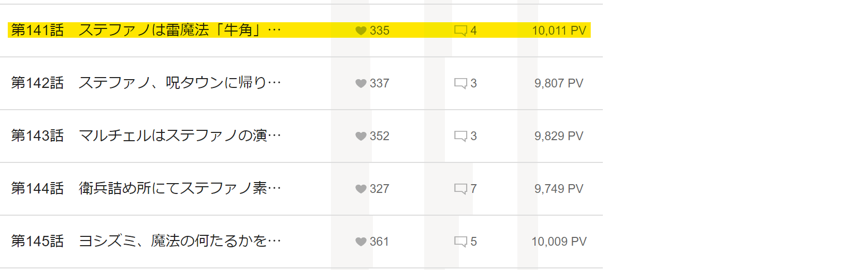Click the comment bubble icon for episode 143
868x270 pixels.
click(460, 136)
